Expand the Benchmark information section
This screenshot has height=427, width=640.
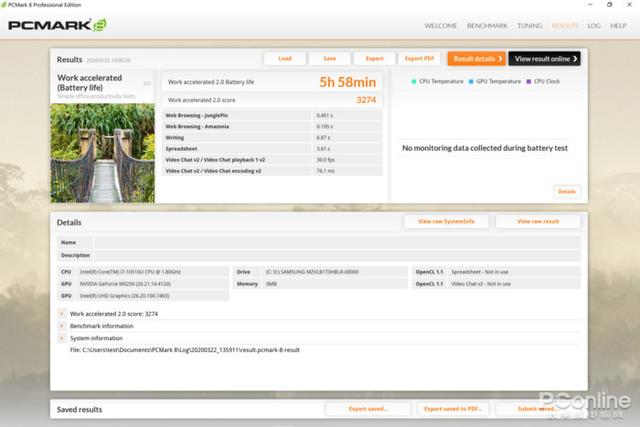point(62,326)
